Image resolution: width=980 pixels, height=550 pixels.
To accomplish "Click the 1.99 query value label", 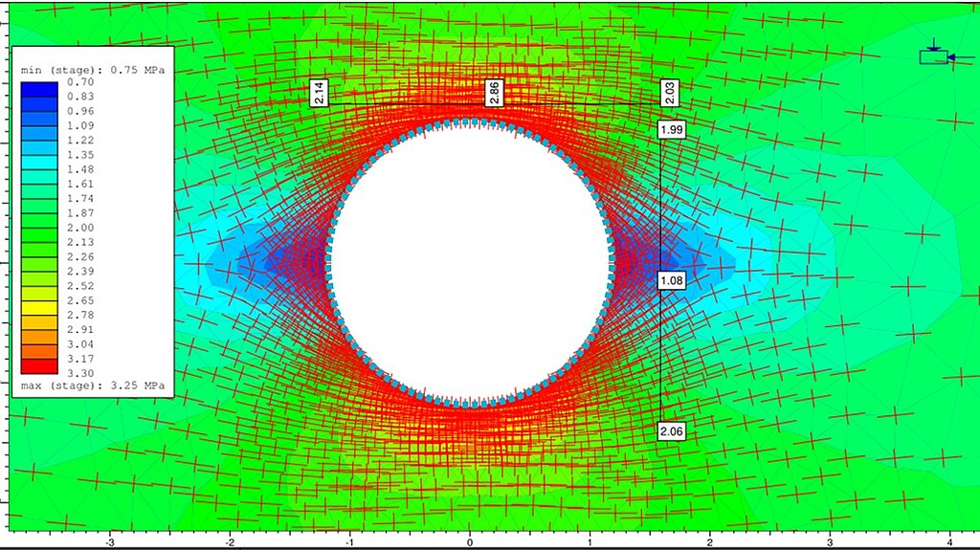I will (x=671, y=129).
